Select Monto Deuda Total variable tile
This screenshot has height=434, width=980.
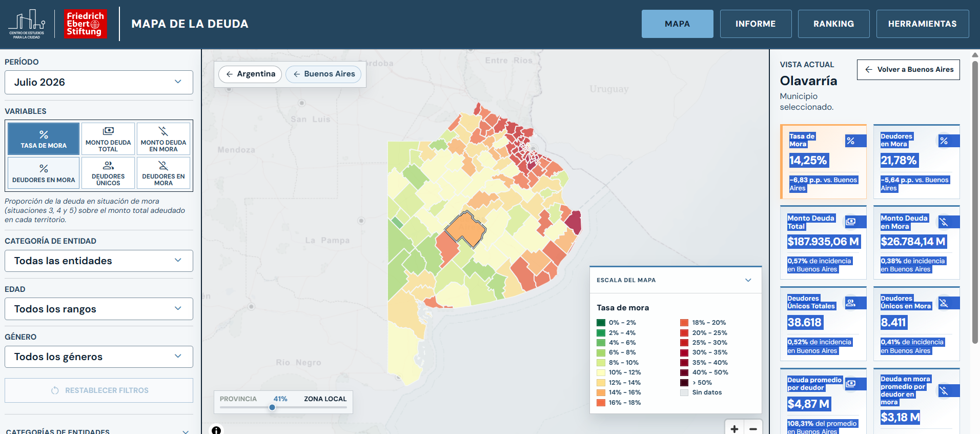click(108, 139)
